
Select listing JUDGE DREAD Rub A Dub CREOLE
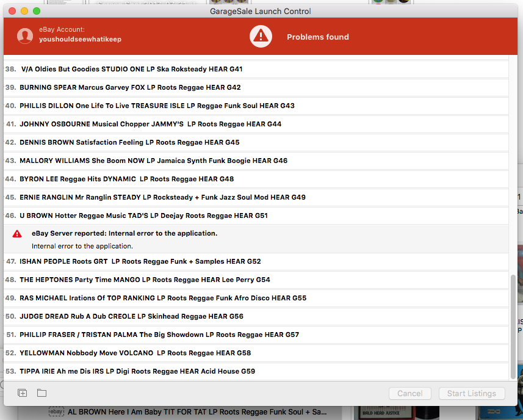click(256, 317)
